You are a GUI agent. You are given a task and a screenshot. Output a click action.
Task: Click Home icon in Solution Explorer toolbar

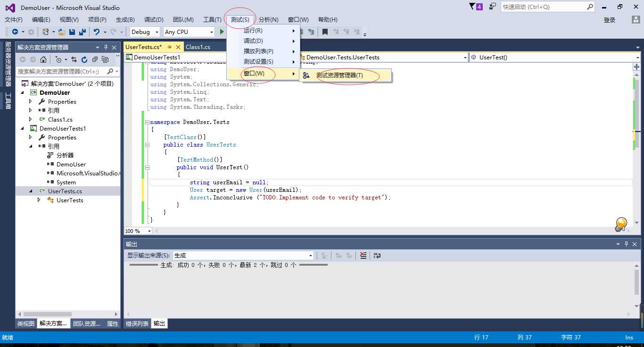pyautogui.click(x=43, y=59)
